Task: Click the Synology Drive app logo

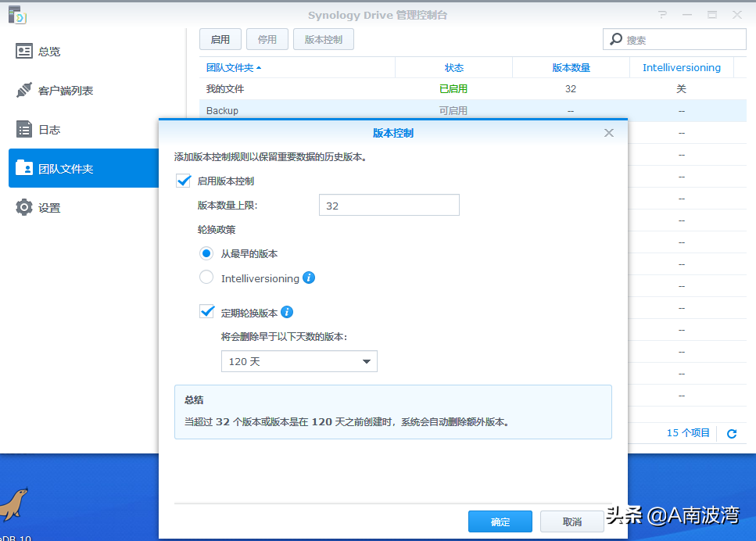Action: pyautogui.click(x=17, y=15)
